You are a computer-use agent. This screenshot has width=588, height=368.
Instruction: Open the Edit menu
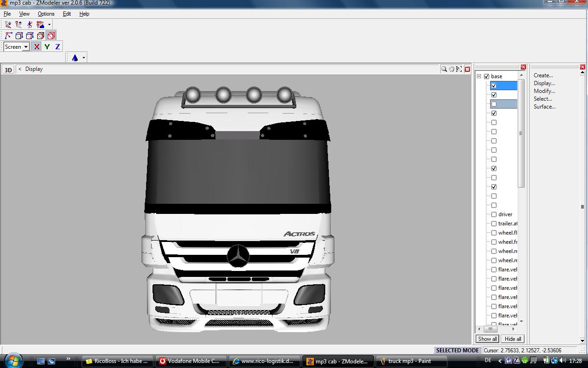tap(67, 14)
